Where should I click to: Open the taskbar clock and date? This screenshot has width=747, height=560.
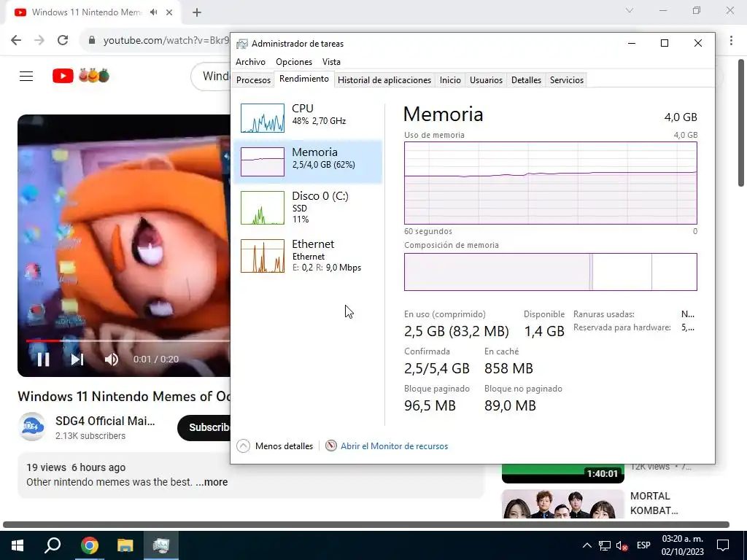(x=682, y=545)
